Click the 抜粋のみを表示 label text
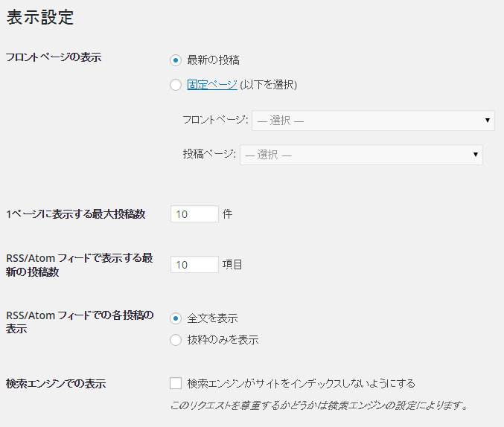 coord(223,340)
